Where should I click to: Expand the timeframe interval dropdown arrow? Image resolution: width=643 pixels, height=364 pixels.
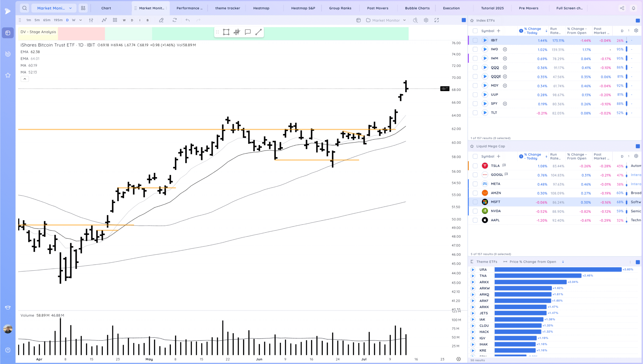click(x=80, y=20)
